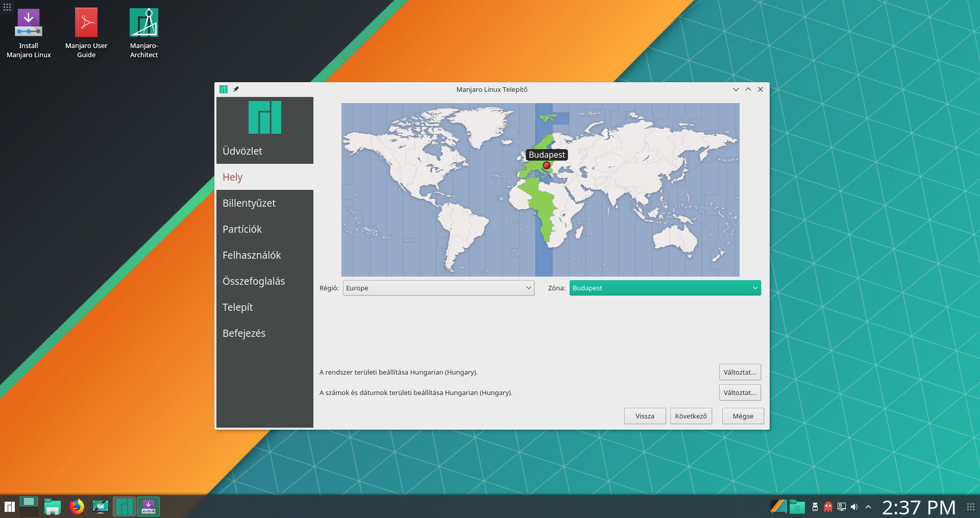Open the trash folder widget in the panel
This screenshot has width=980, height=518.
pyautogui.click(x=797, y=507)
